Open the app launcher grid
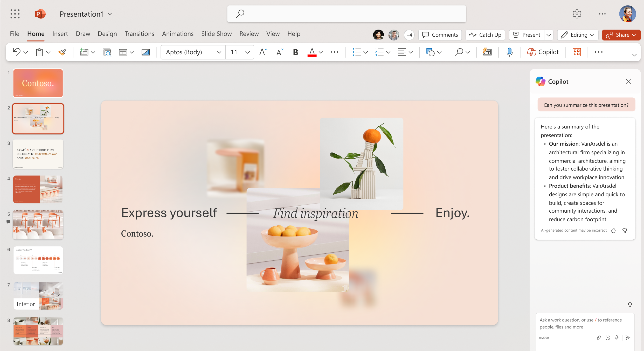The height and width of the screenshot is (351, 644). 15,14
